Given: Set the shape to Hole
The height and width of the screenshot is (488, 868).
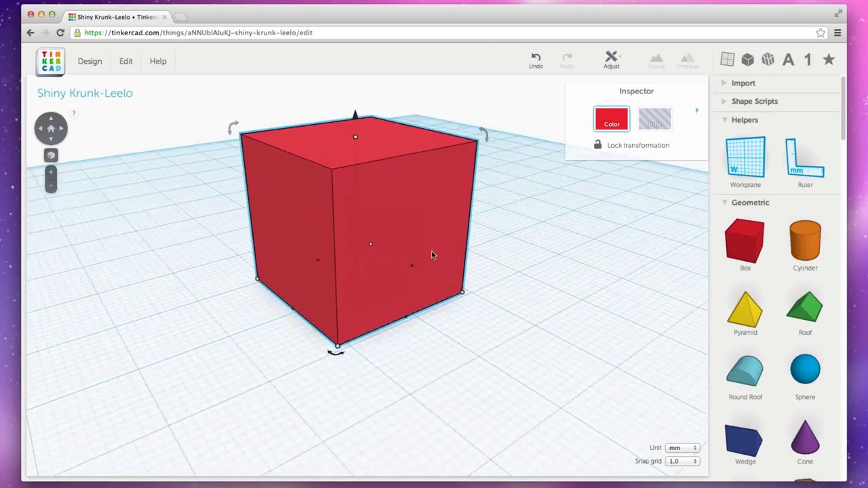Looking at the screenshot, I should pos(654,119).
